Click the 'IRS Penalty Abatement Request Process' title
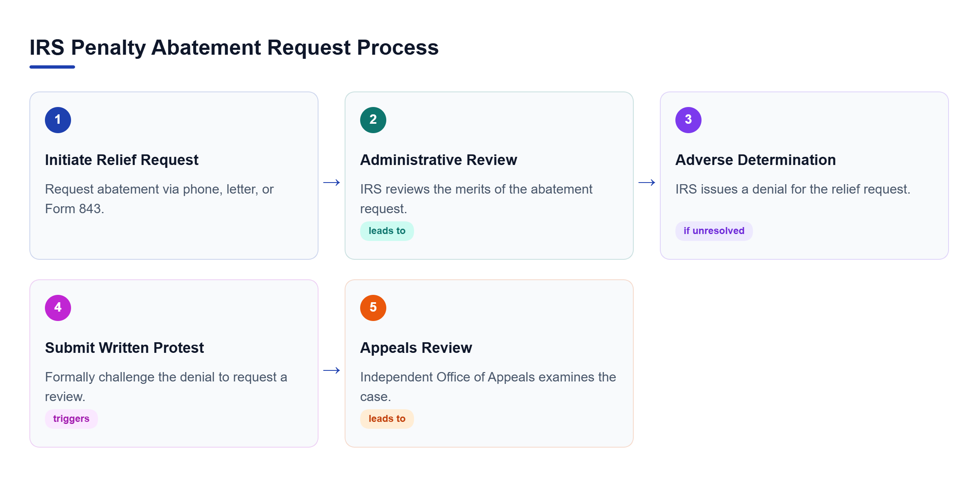The image size is (980, 477). pyautogui.click(x=234, y=47)
